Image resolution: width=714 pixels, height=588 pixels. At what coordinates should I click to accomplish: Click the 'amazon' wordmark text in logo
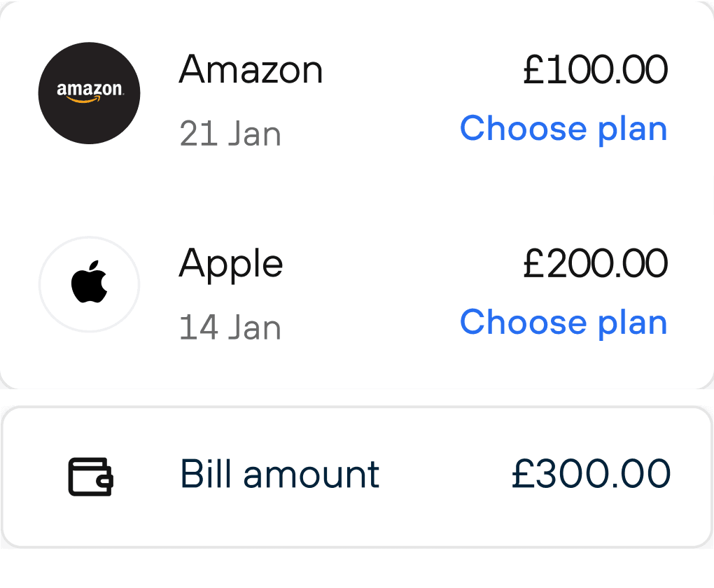[x=89, y=89]
